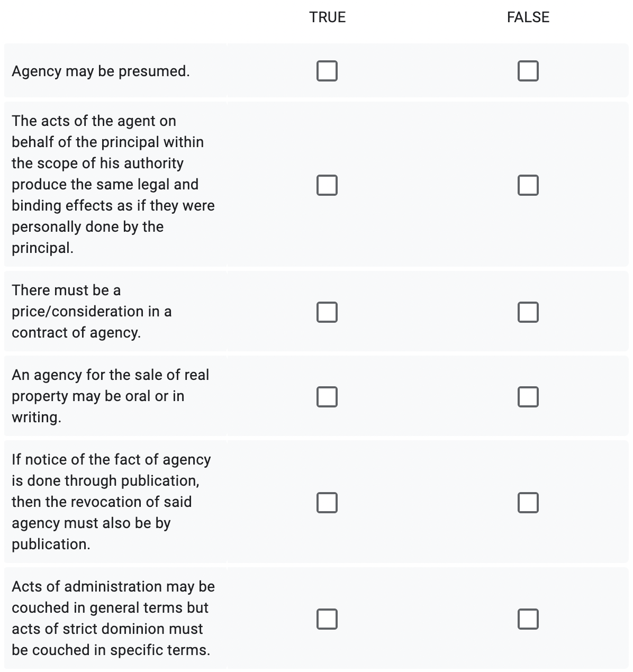This screenshot has width=633, height=672.
Task: Click the TRUE column header
Action: (x=327, y=17)
